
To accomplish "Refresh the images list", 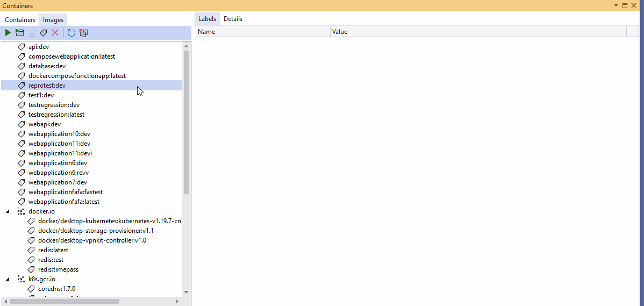I will pyautogui.click(x=71, y=33).
